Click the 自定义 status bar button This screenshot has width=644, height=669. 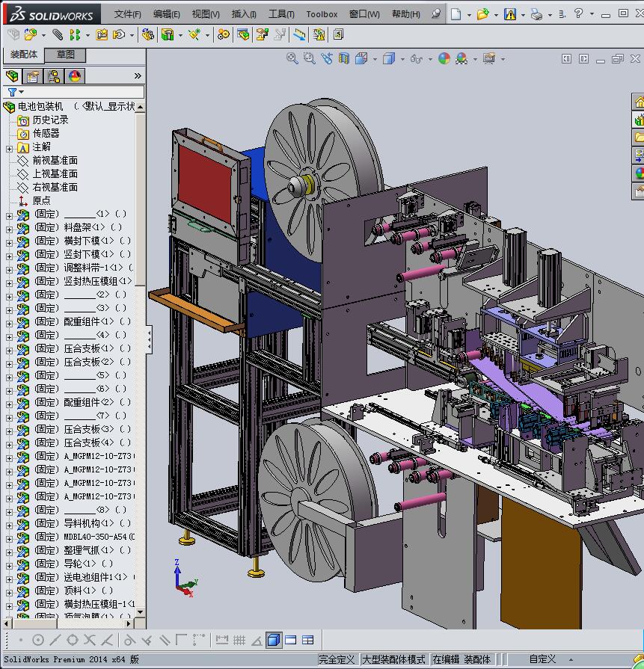[542, 659]
